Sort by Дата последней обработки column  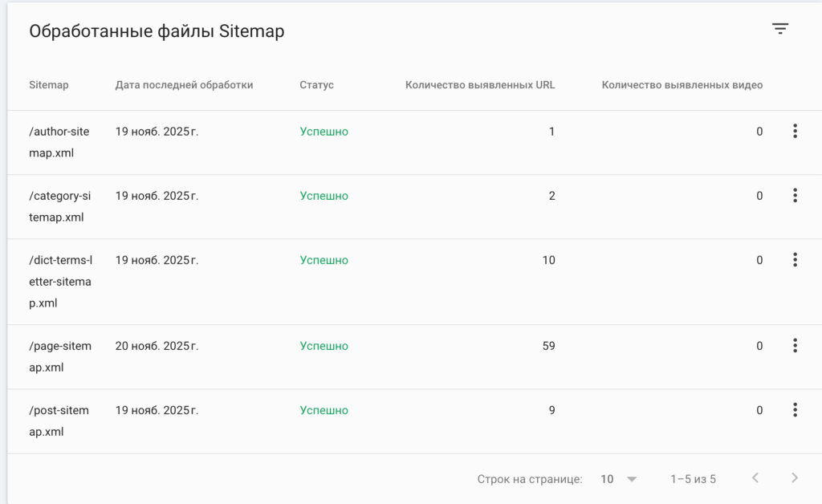click(184, 85)
